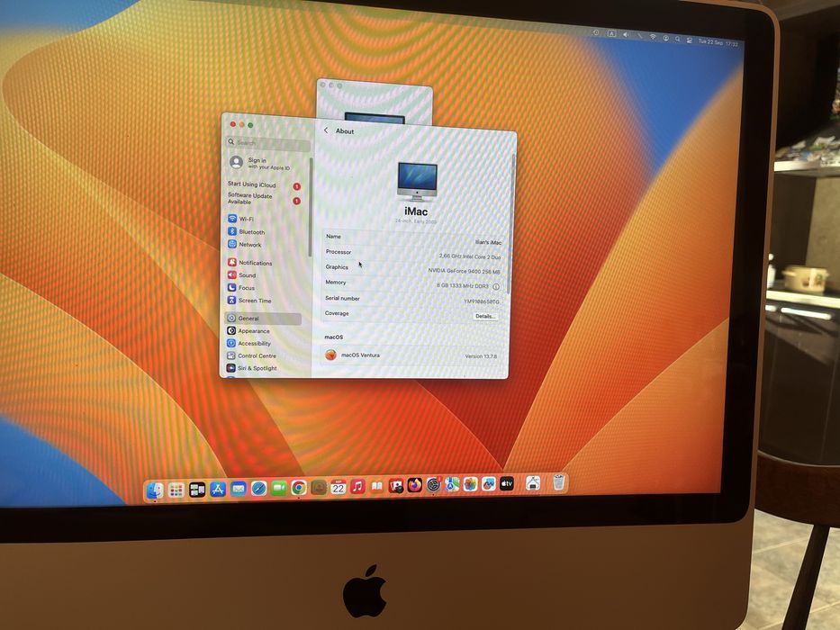
Task: Click the volume icon in the menu bar
Action: (626, 35)
